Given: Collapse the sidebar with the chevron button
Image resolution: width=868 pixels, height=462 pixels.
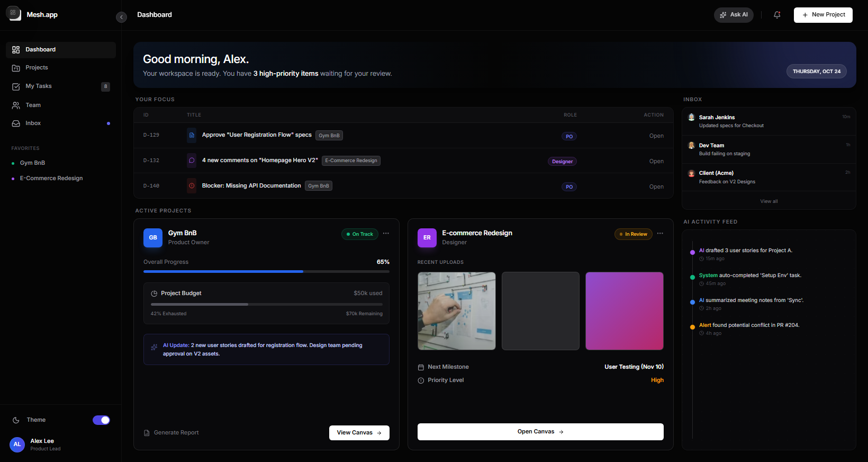Looking at the screenshot, I should (121, 17).
